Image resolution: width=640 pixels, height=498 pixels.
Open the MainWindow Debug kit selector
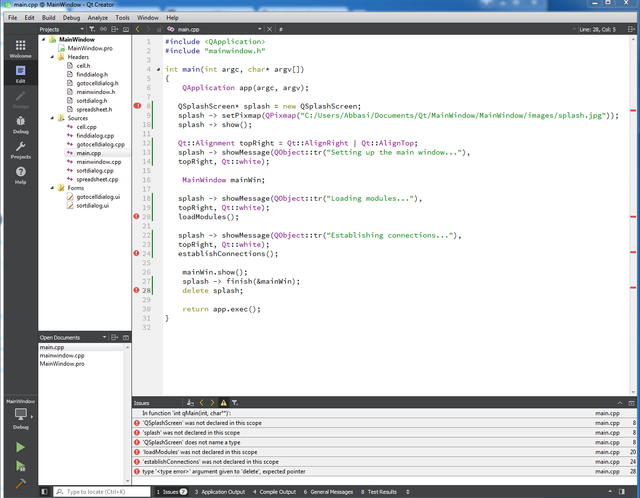20,414
